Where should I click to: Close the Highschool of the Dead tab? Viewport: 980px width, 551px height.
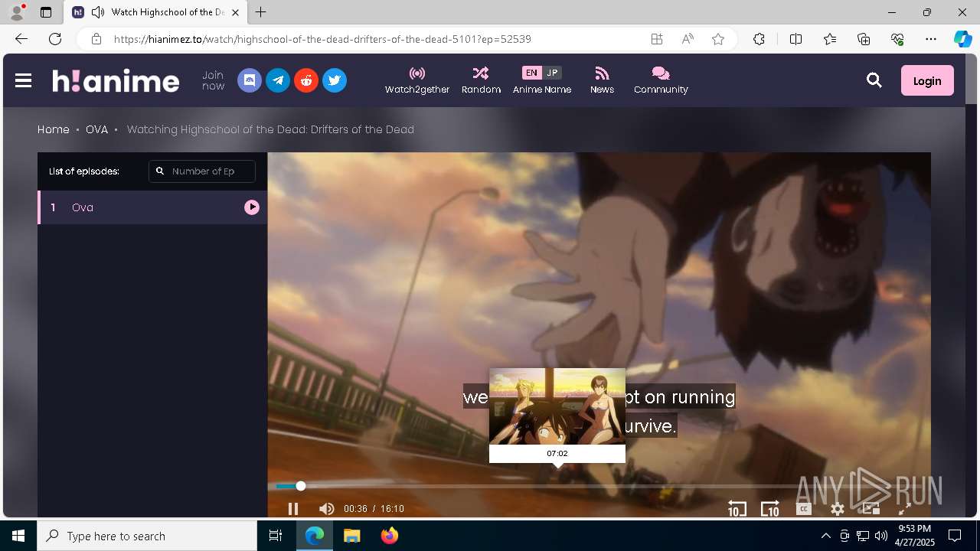(235, 12)
